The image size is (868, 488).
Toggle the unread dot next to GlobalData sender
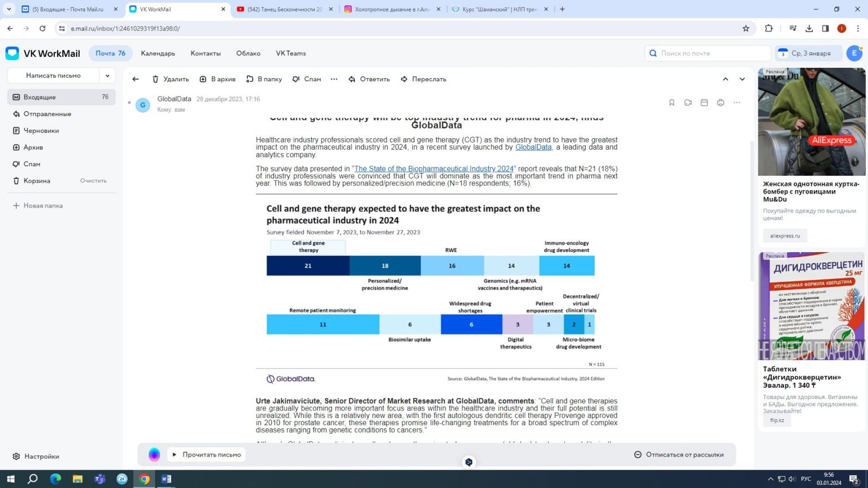click(129, 102)
